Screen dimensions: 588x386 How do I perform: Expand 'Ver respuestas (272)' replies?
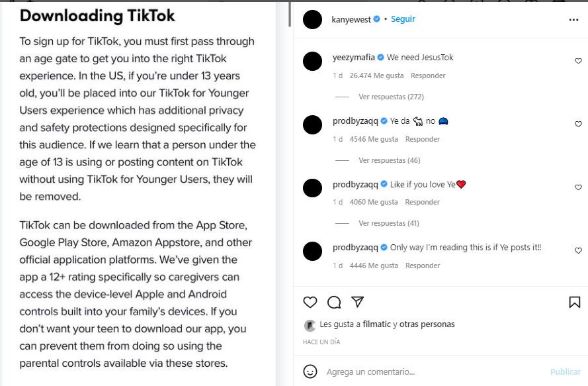click(x=390, y=97)
